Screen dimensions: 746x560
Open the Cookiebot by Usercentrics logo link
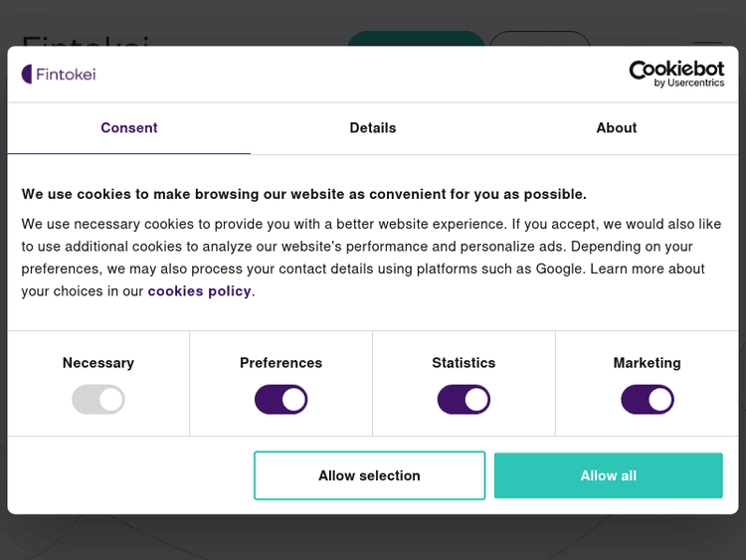pyautogui.click(x=676, y=74)
